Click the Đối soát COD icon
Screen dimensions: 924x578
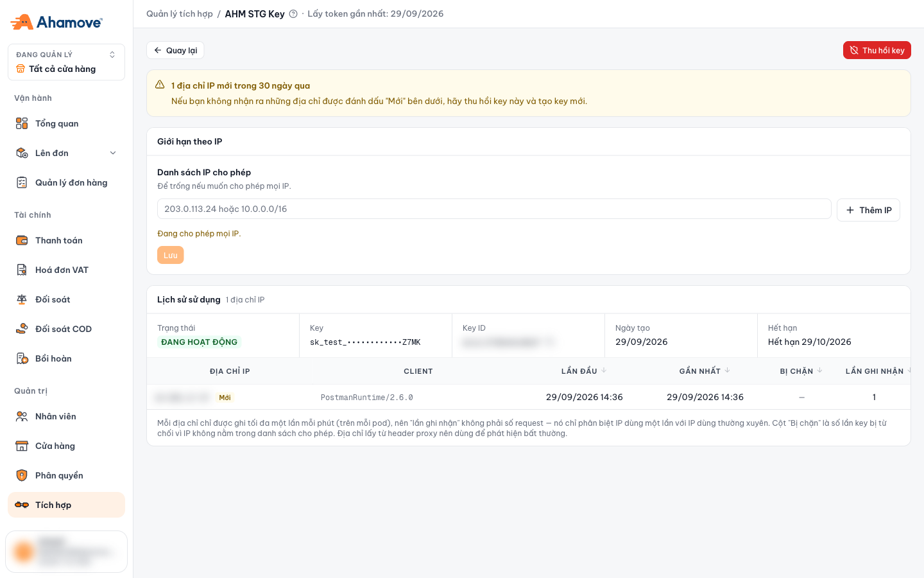(22, 329)
